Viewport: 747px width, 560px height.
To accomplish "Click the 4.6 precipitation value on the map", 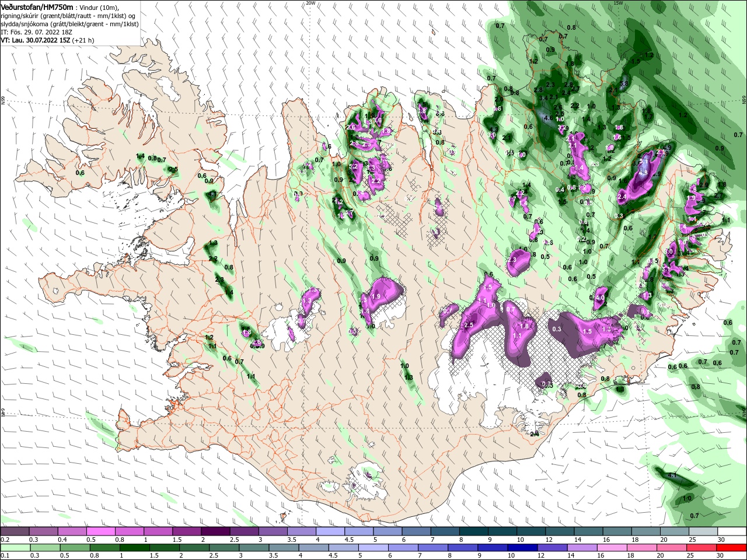I will pos(548,118).
